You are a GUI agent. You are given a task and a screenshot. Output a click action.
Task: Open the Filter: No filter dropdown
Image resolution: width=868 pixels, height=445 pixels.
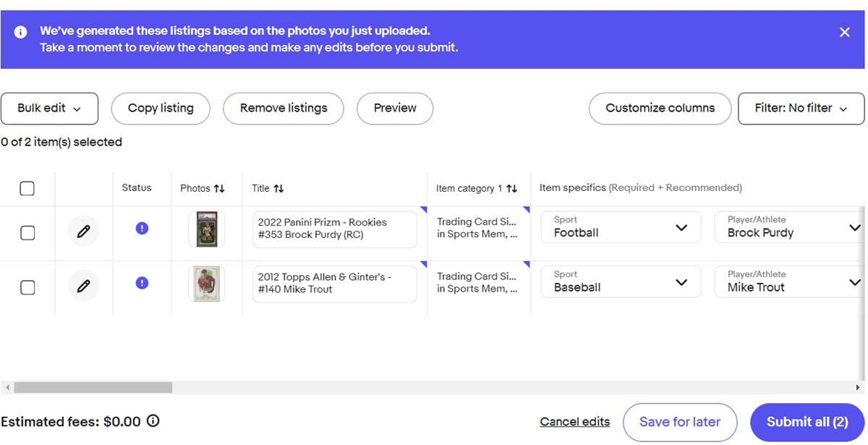(x=801, y=109)
